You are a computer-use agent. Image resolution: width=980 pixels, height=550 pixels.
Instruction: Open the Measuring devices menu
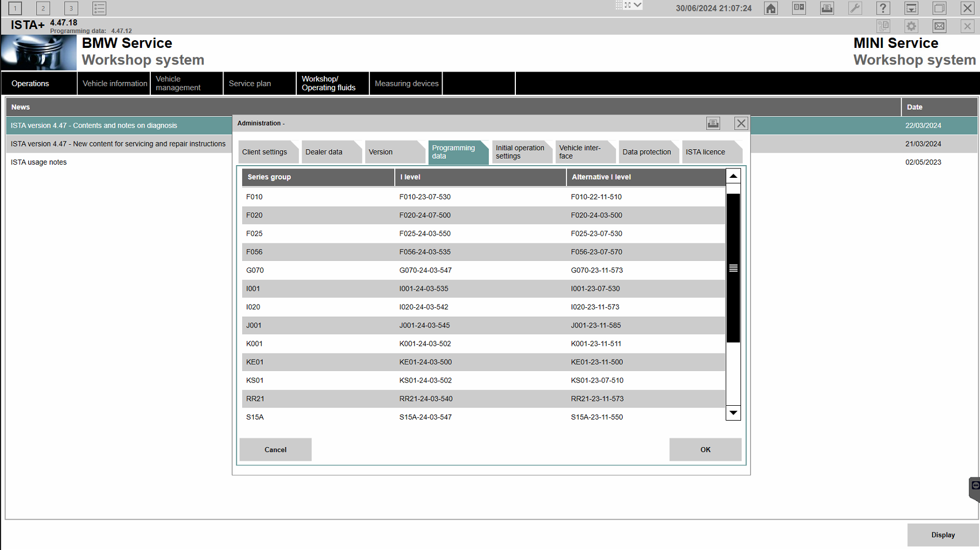406,84
